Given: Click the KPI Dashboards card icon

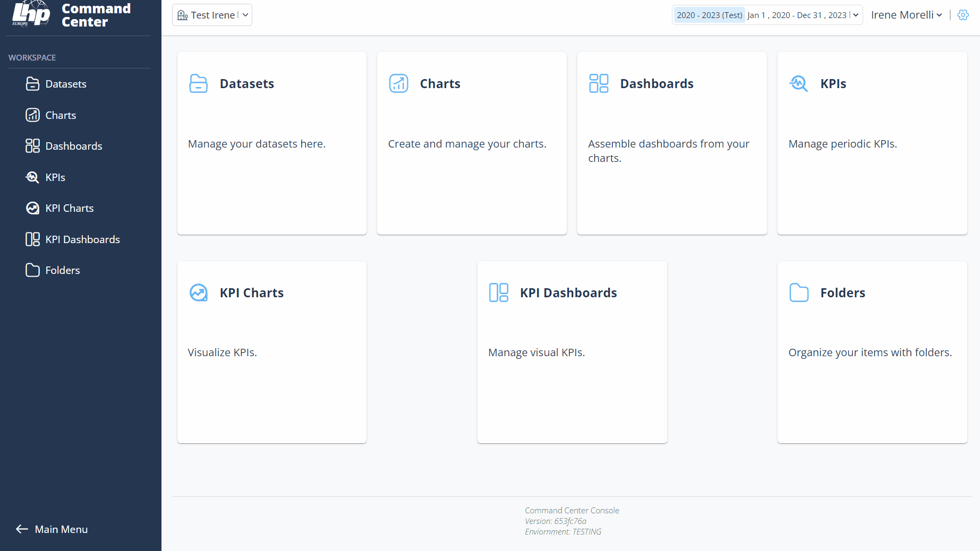Looking at the screenshot, I should (499, 292).
